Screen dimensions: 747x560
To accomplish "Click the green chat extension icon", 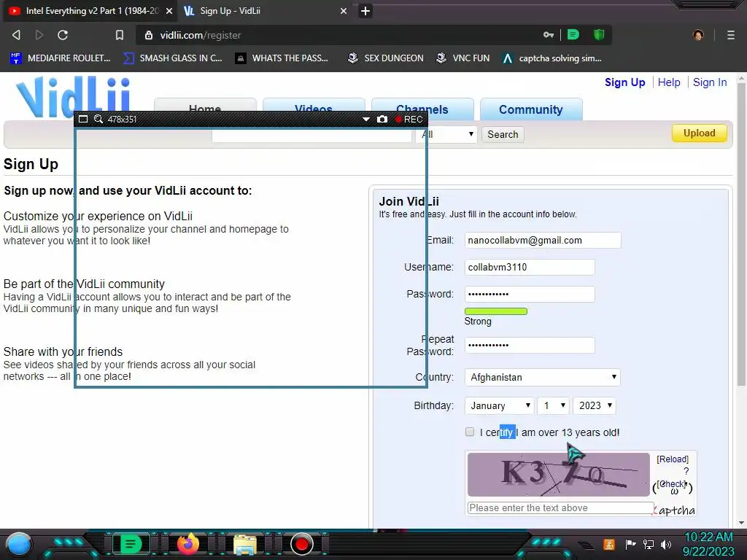I will pos(573,35).
